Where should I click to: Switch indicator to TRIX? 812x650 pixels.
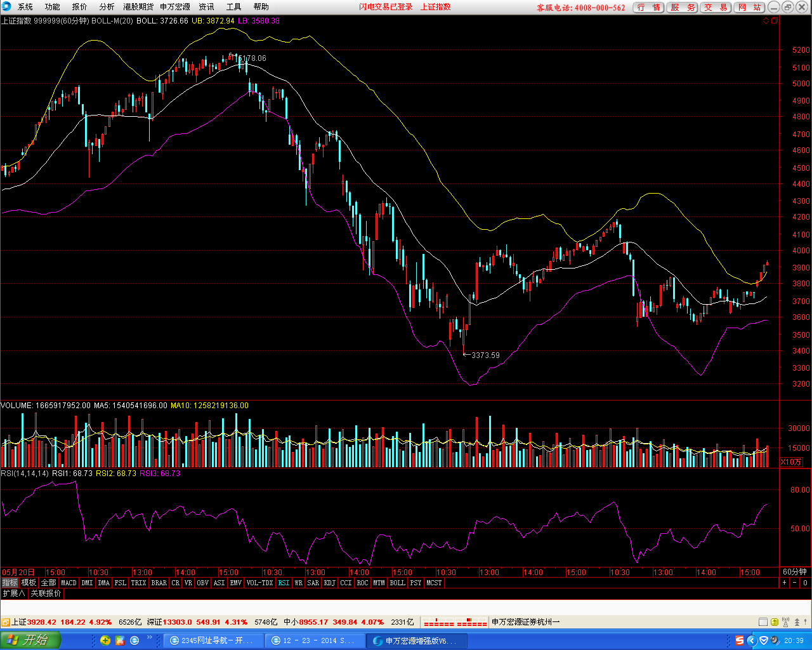point(138,583)
